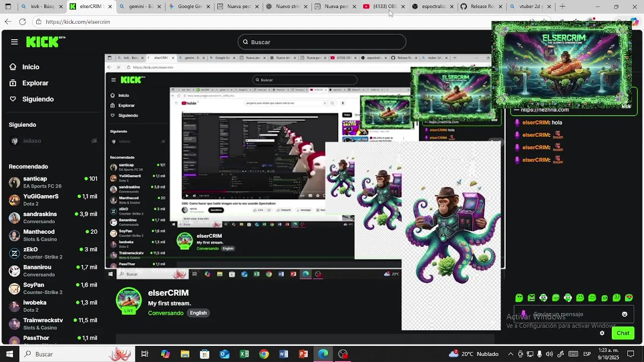The height and width of the screenshot is (362, 644).
Task: Open File Explorer from taskbar
Action: (185, 354)
